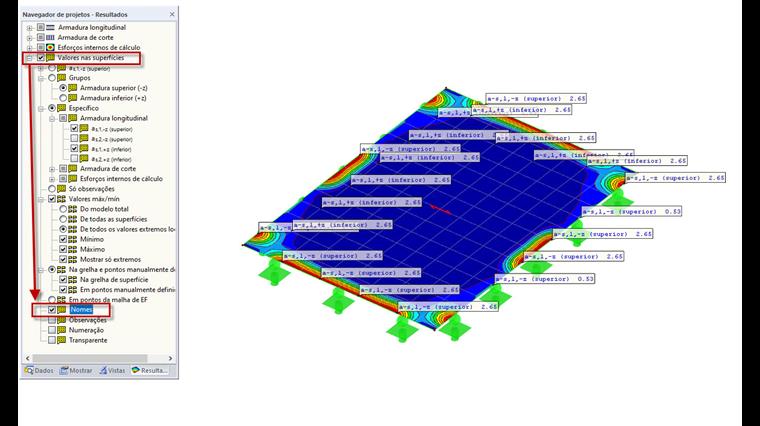
Task: Click the top-level Armadura de corte stirrup icon
Action: coord(50,37)
